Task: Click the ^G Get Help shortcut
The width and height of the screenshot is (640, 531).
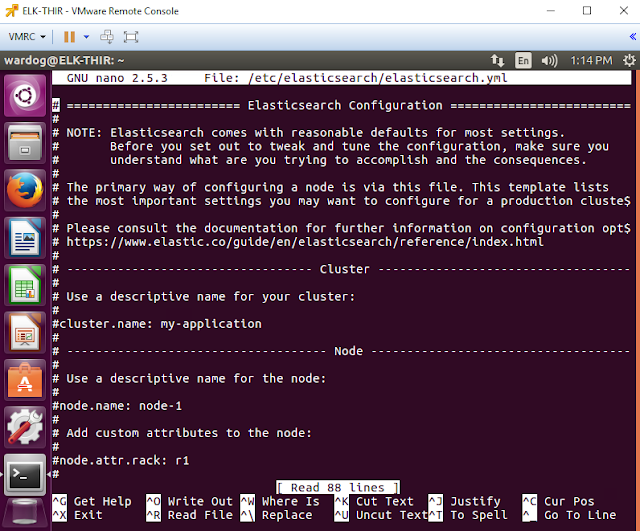Action: [92, 501]
